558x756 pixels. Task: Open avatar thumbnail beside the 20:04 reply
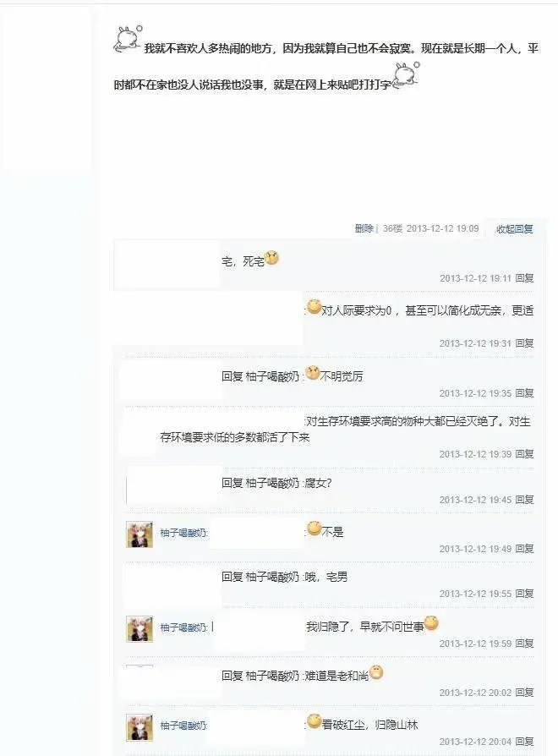pos(139,727)
